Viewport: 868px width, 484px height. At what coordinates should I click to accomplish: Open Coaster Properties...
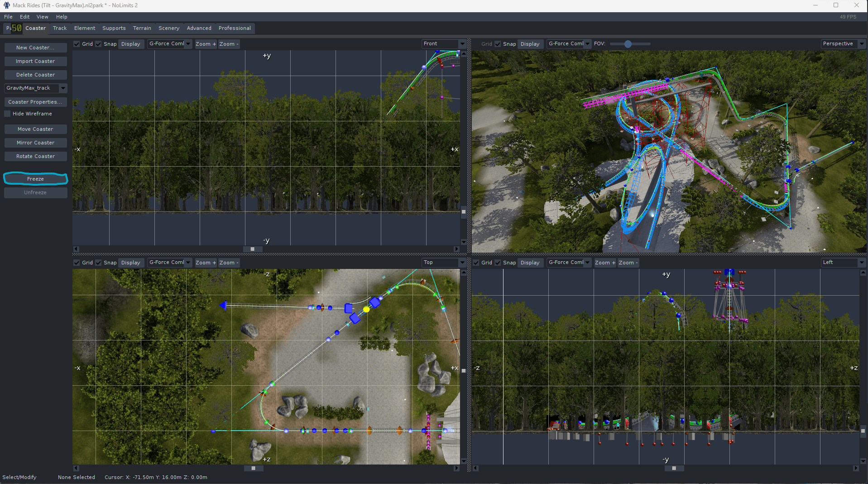[x=35, y=102]
